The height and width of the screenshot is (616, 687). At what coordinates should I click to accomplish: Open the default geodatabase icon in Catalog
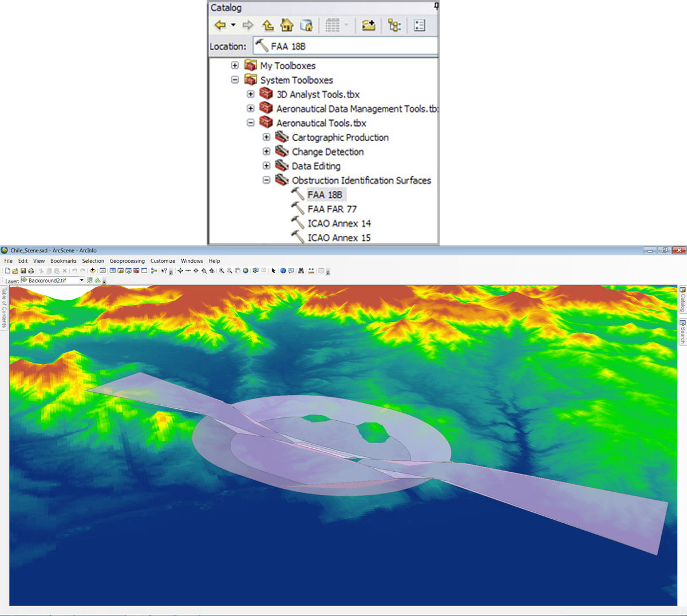tap(306, 25)
